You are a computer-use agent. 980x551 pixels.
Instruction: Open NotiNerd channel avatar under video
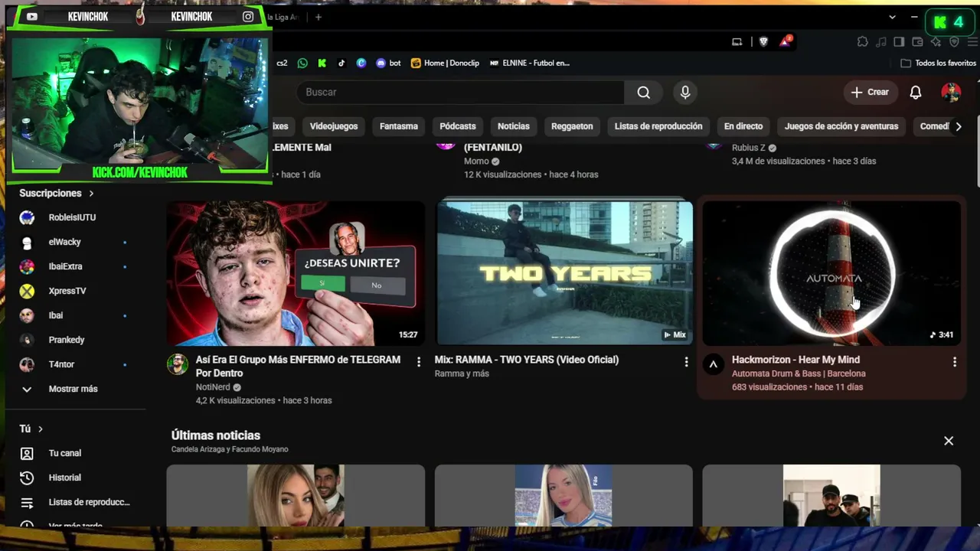click(x=178, y=364)
